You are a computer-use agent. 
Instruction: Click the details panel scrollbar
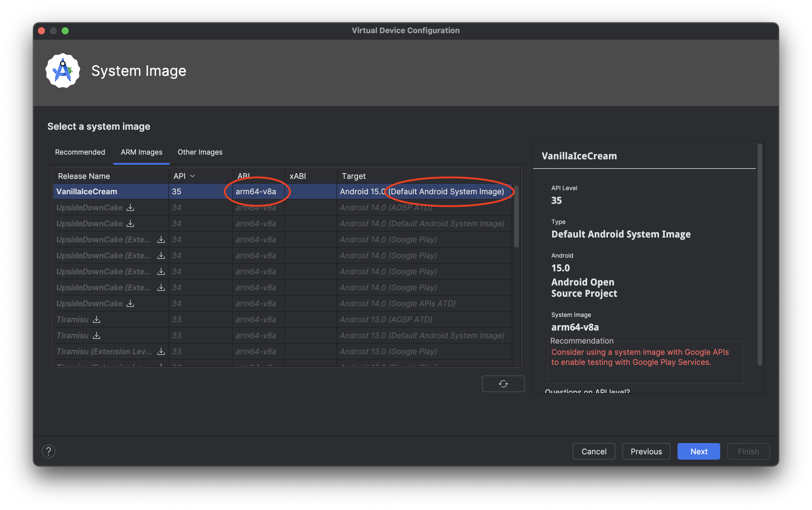coord(760,255)
